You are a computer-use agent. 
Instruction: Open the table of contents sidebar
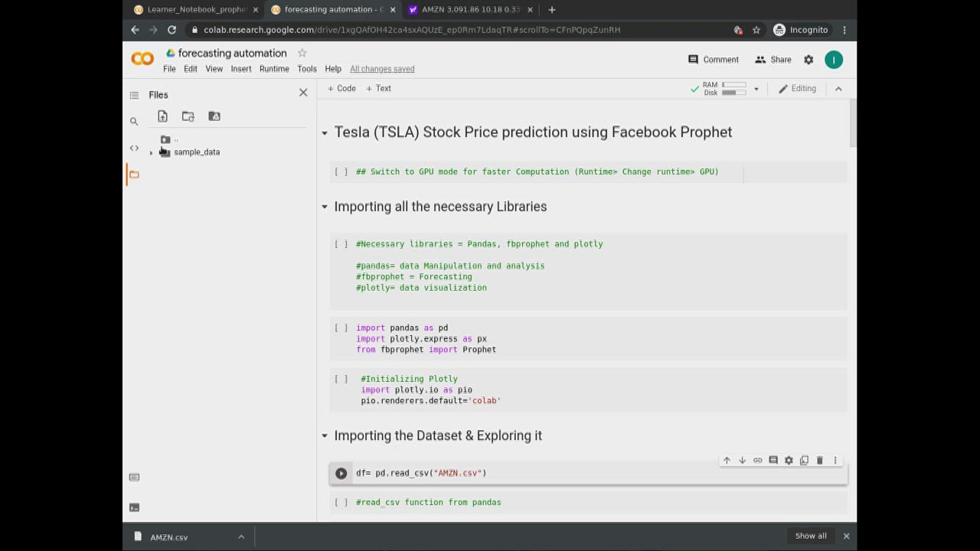pyautogui.click(x=134, y=95)
